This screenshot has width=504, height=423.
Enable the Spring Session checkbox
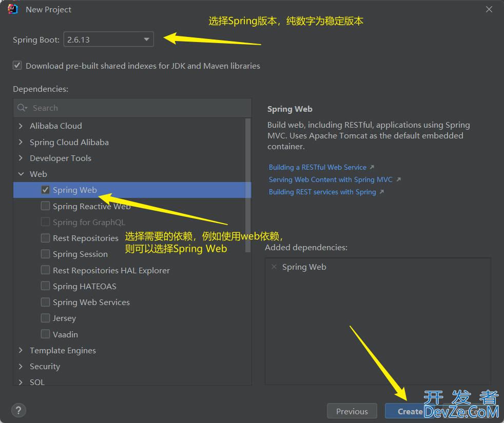45,254
